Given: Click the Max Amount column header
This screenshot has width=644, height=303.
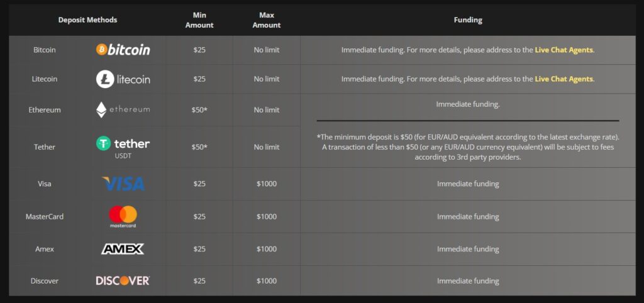Looking at the screenshot, I should click(x=267, y=20).
